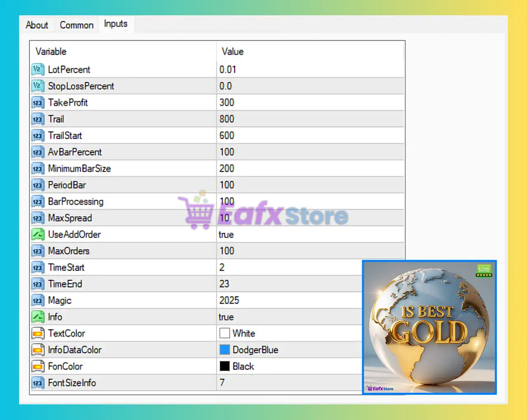The width and height of the screenshot is (527, 420).
Task: Switch to the Common tab
Action: 77,25
